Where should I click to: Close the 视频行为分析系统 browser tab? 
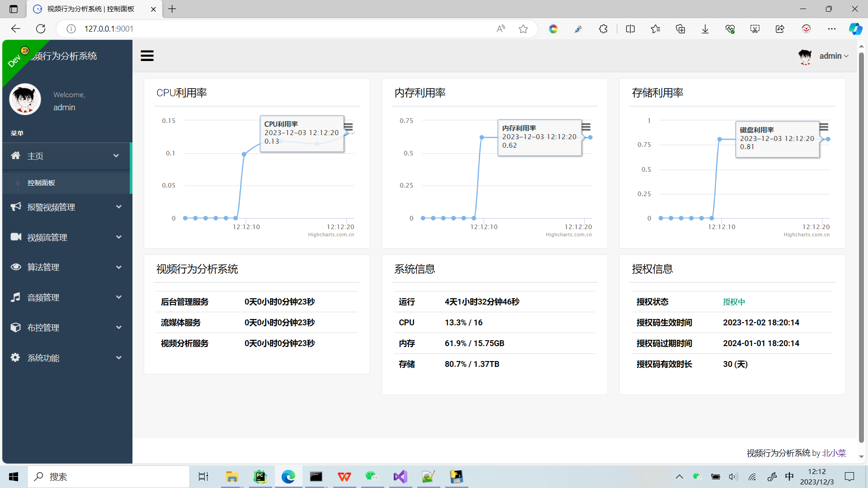tap(153, 9)
